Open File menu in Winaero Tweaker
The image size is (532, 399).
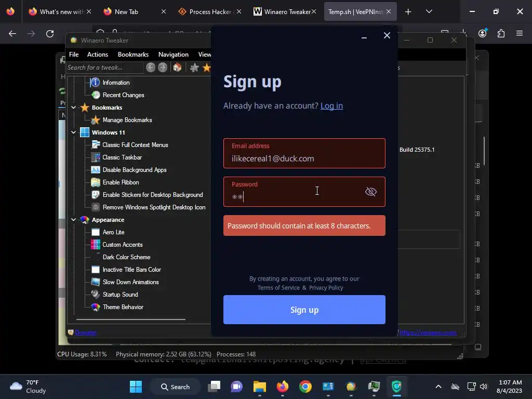tap(74, 55)
